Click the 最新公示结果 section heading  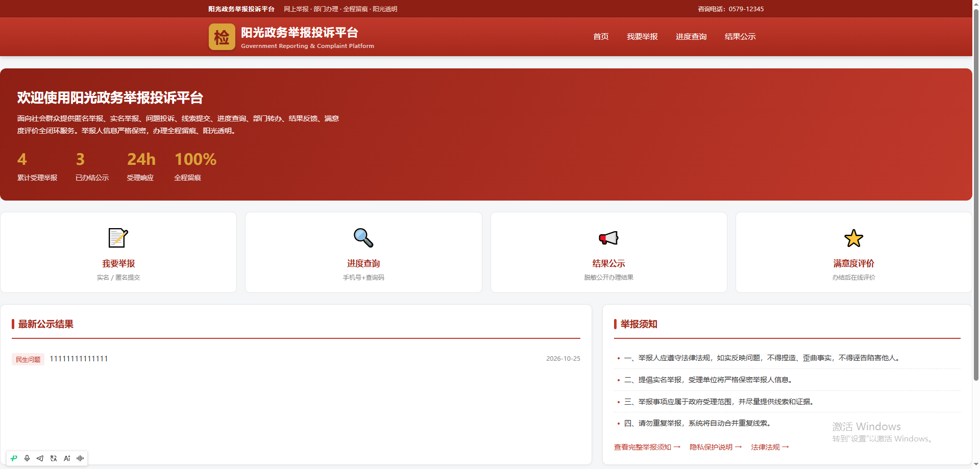click(45, 324)
